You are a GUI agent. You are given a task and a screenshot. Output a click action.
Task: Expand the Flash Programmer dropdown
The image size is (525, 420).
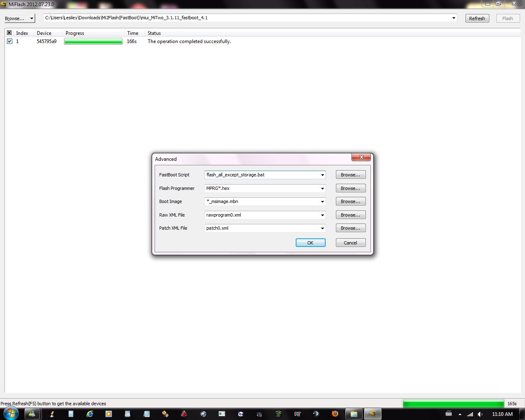click(322, 189)
